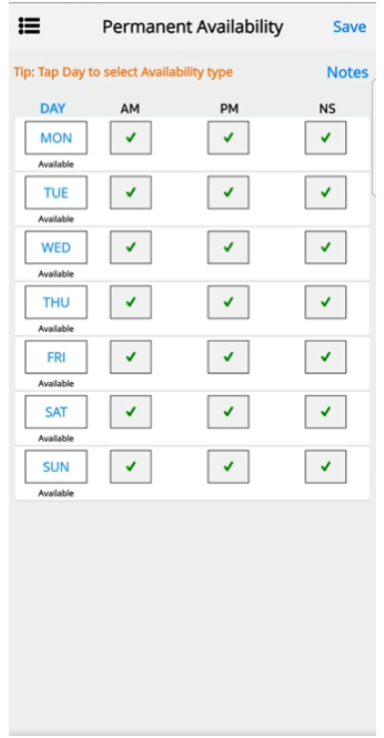Tap the SAT day button

pos(56,412)
